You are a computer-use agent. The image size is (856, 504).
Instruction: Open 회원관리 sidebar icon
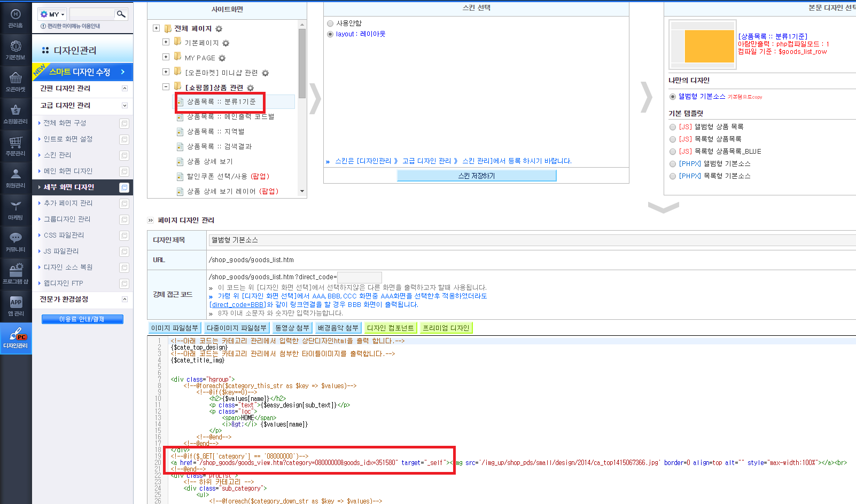[15, 178]
